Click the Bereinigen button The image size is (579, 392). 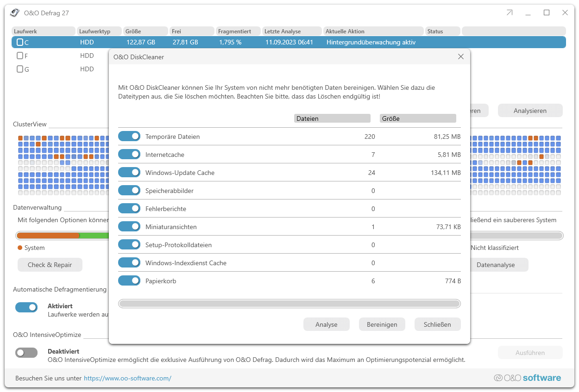click(x=382, y=324)
